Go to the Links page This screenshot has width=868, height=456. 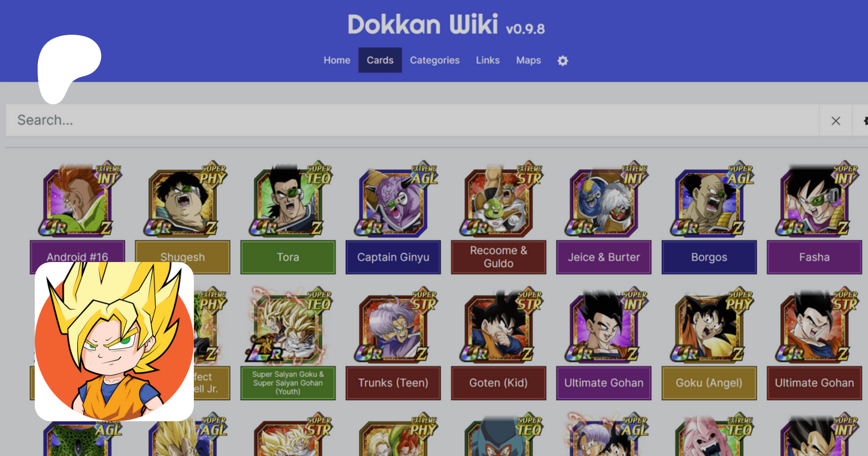point(488,60)
